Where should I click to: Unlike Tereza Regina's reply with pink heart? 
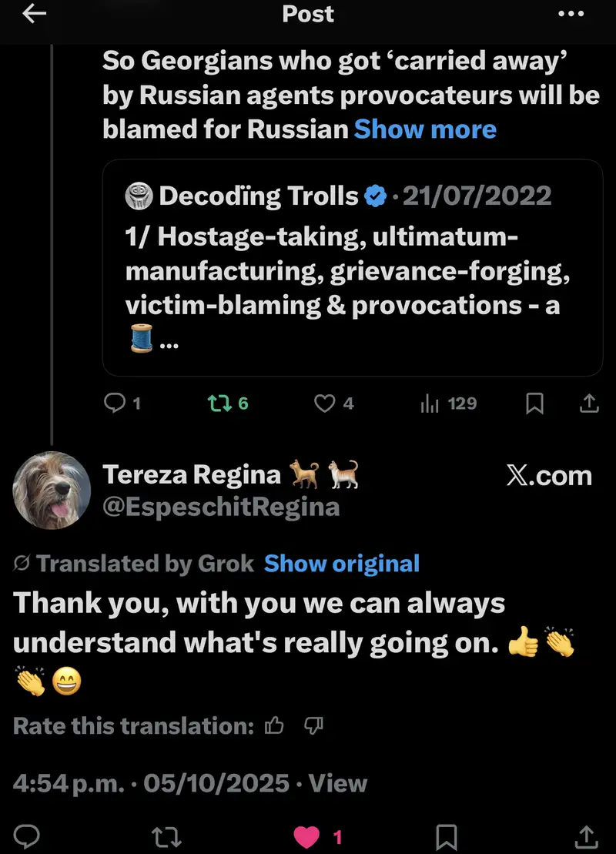click(306, 836)
